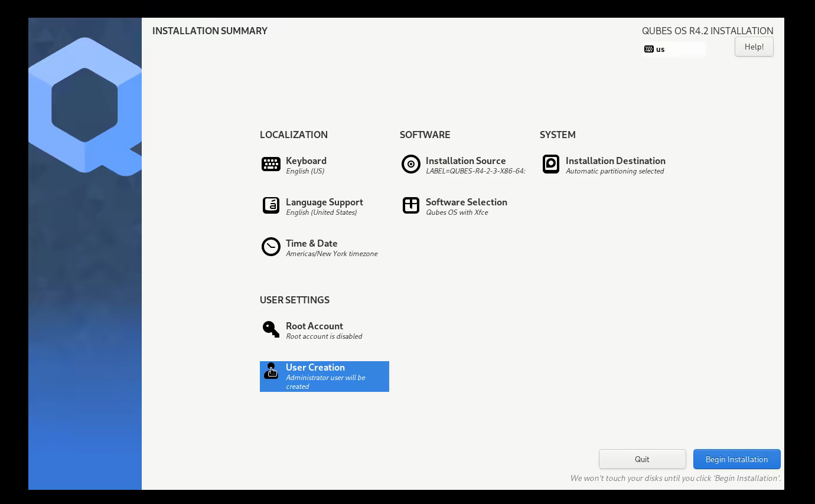Click 'QUBES OS R4.2 INSTALLATION' header text
Viewport: 815px width, 504px height.
(708, 31)
